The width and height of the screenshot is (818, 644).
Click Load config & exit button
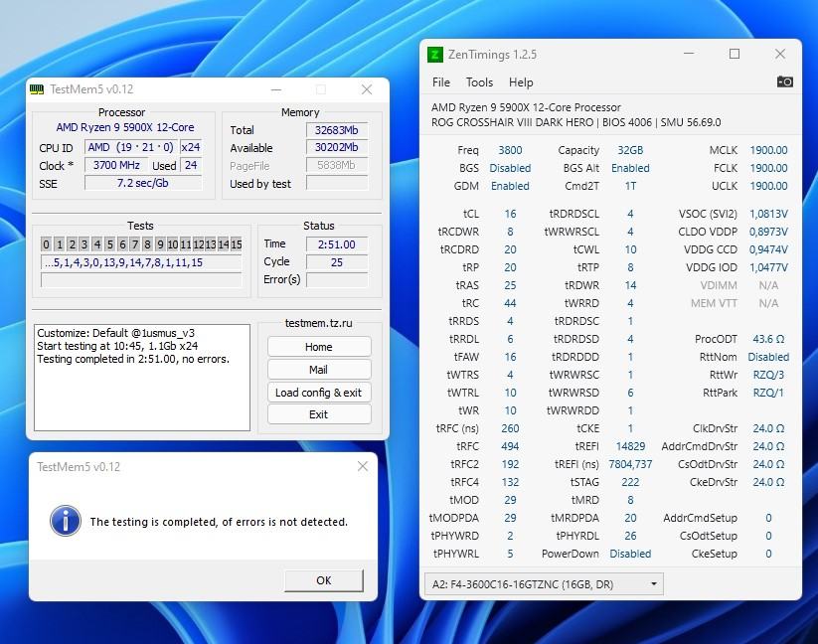click(319, 393)
